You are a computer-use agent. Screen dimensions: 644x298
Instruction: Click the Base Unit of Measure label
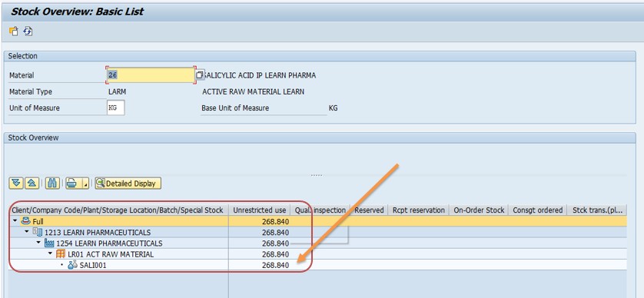click(x=235, y=108)
